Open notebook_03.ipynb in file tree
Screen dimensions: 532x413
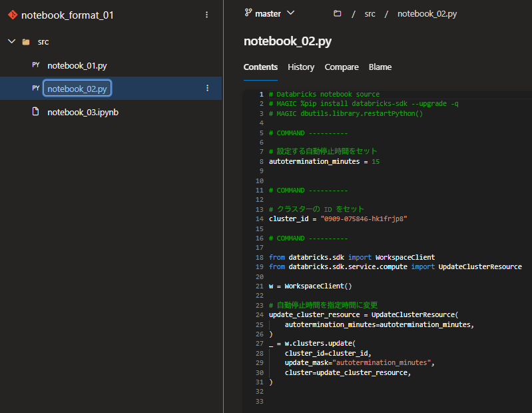pyautogui.click(x=83, y=113)
